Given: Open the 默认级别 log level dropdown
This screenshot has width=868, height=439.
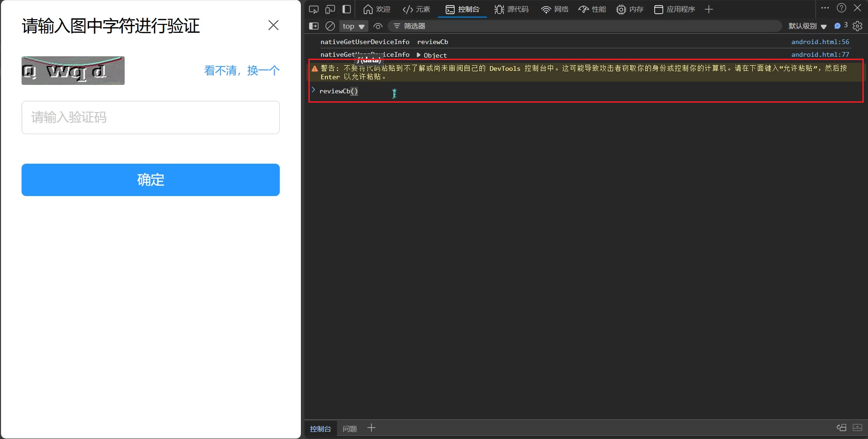Looking at the screenshot, I should (x=807, y=26).
